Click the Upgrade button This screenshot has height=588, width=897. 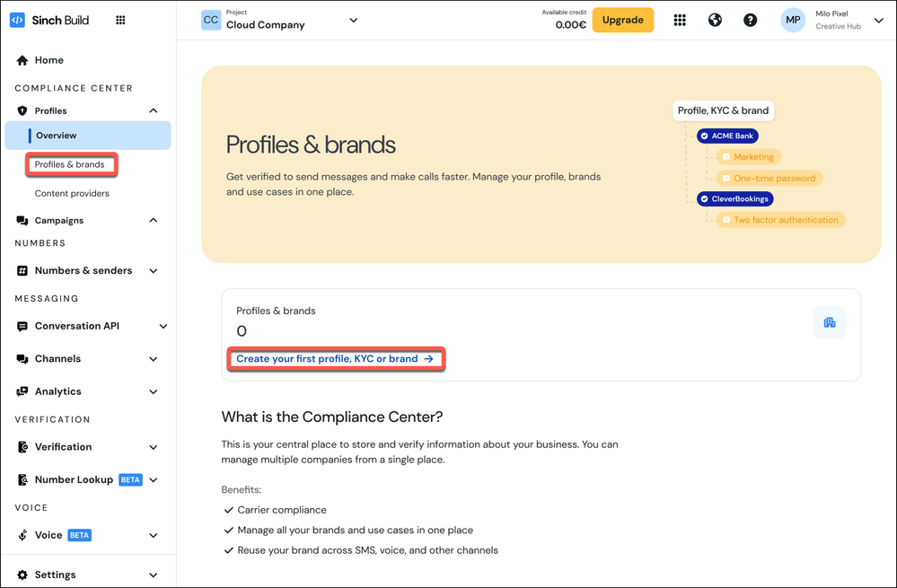[x=622, y=20]
